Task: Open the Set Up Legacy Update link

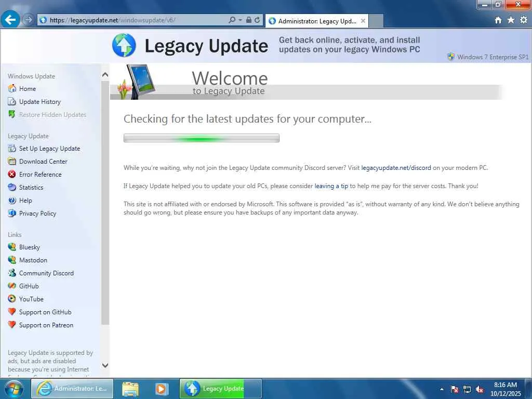Action: coord(49,148)
